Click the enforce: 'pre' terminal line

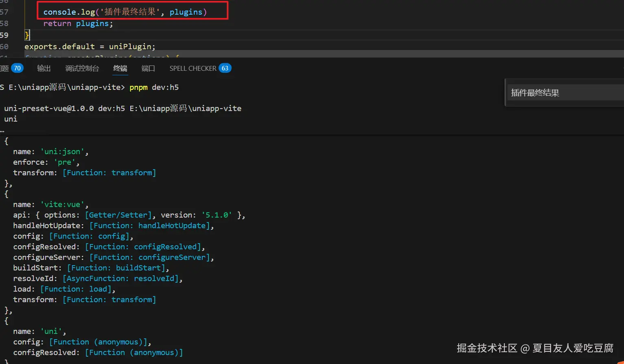(x=46, y=162)
